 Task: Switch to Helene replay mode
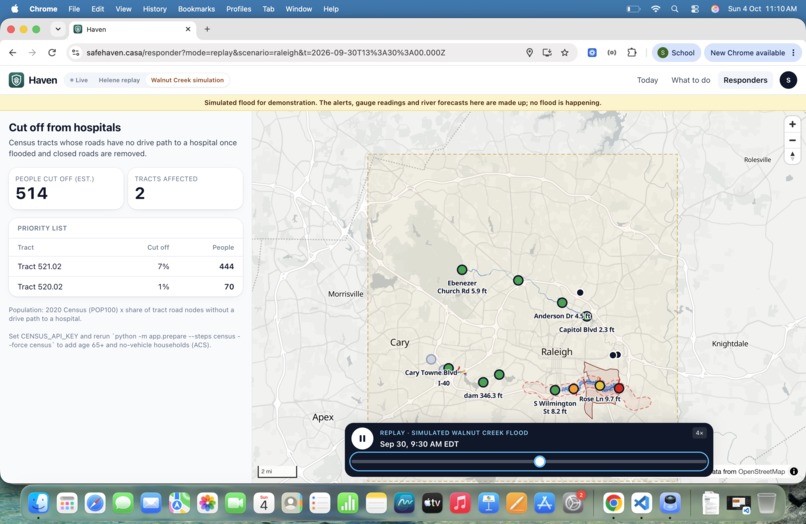(x=119, y=80)
